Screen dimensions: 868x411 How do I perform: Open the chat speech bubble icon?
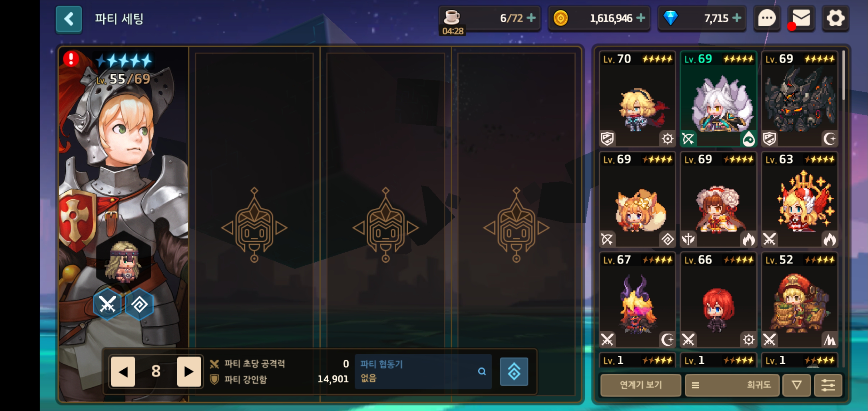767,18
